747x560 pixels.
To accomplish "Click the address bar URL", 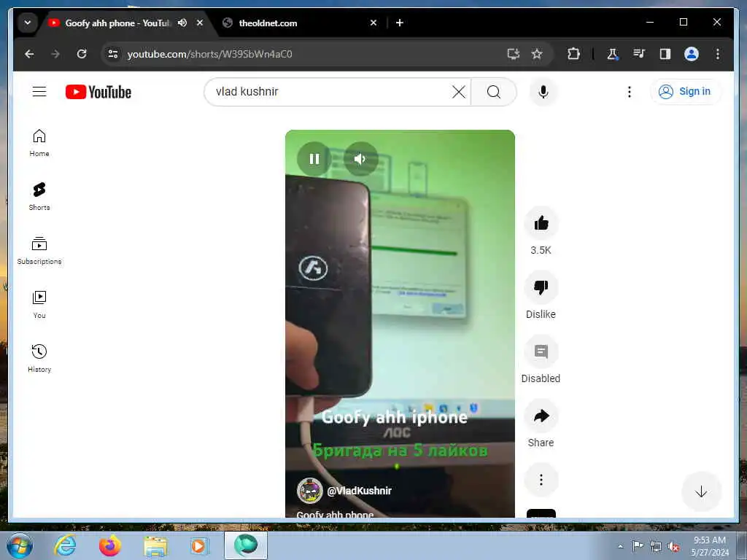I will (209, 54).
